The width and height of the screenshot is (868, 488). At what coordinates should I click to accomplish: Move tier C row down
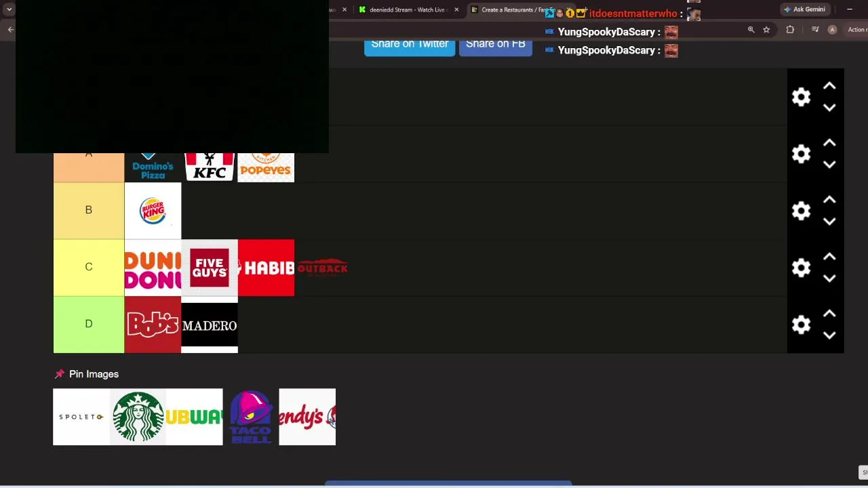click(x=829, y=279)
